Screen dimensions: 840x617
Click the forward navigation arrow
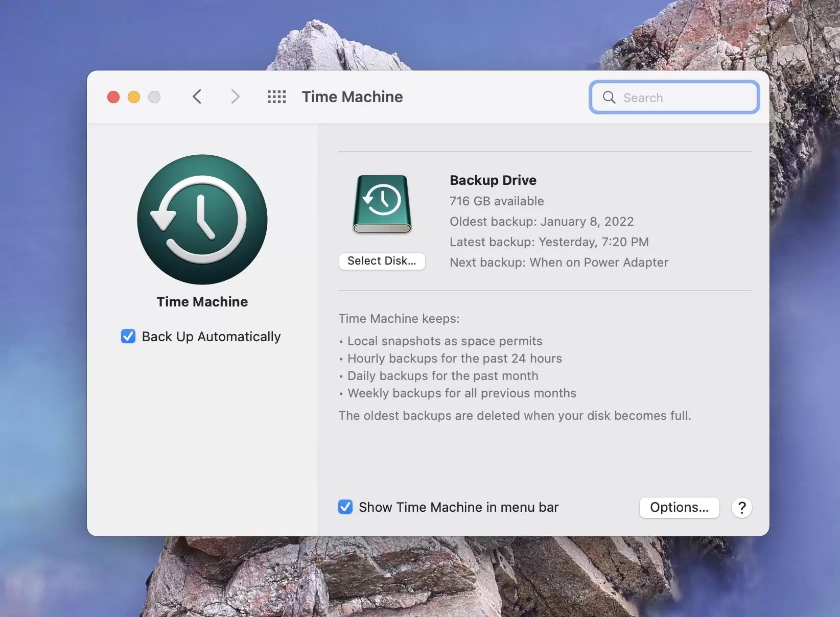pos(235,97)
